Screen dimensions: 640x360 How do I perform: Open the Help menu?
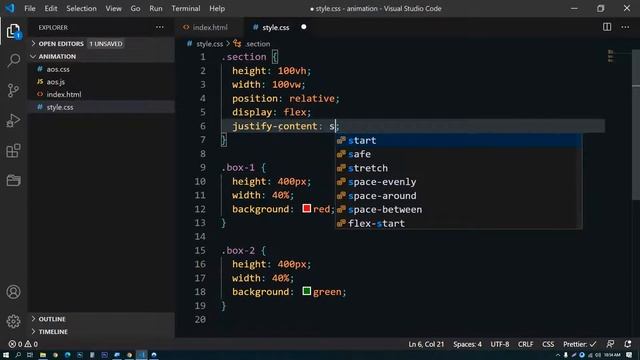point(217,8)
